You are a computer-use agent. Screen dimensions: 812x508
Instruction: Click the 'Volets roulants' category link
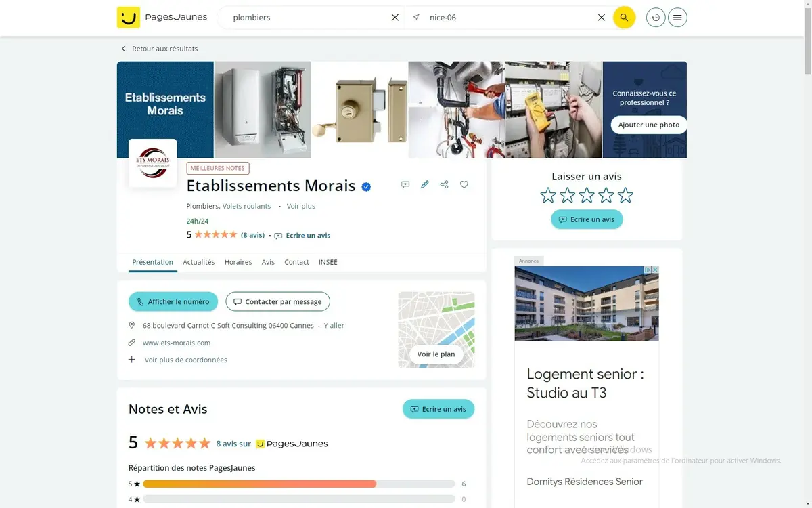click(246, 206)
